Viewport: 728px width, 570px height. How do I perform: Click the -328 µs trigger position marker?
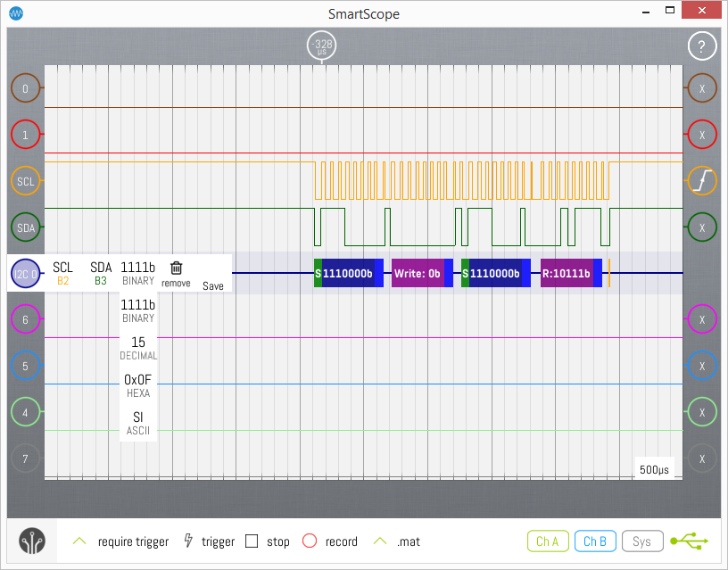[321, 45]
